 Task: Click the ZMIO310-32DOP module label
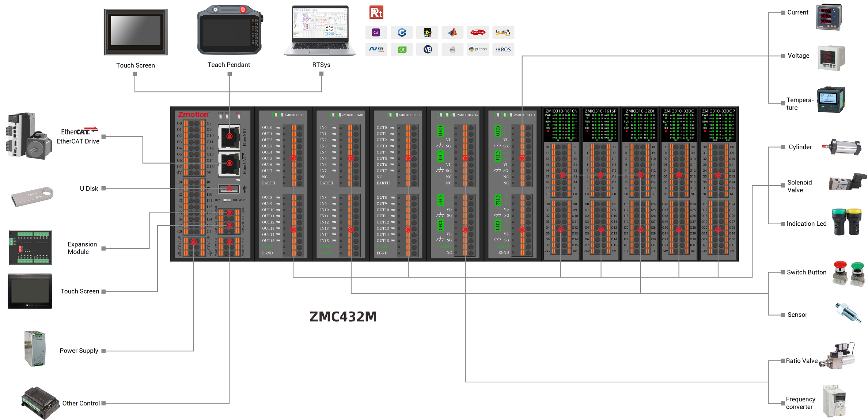pyautogui.click(x=718, y=111)
